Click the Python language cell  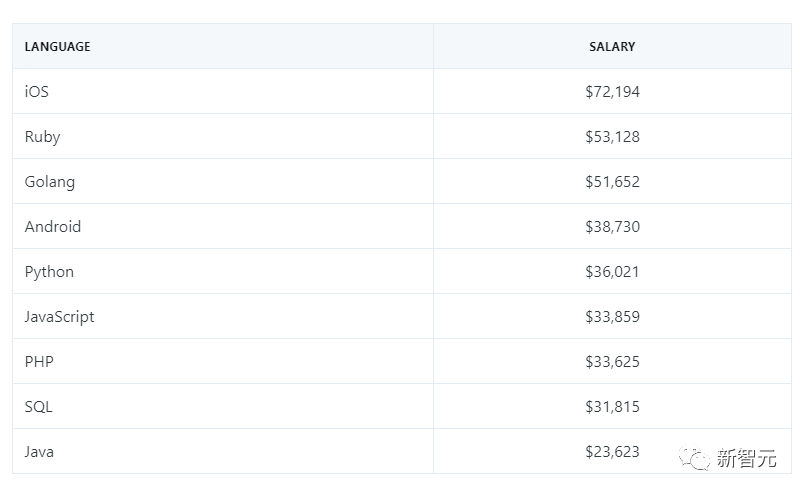[49, 272]
